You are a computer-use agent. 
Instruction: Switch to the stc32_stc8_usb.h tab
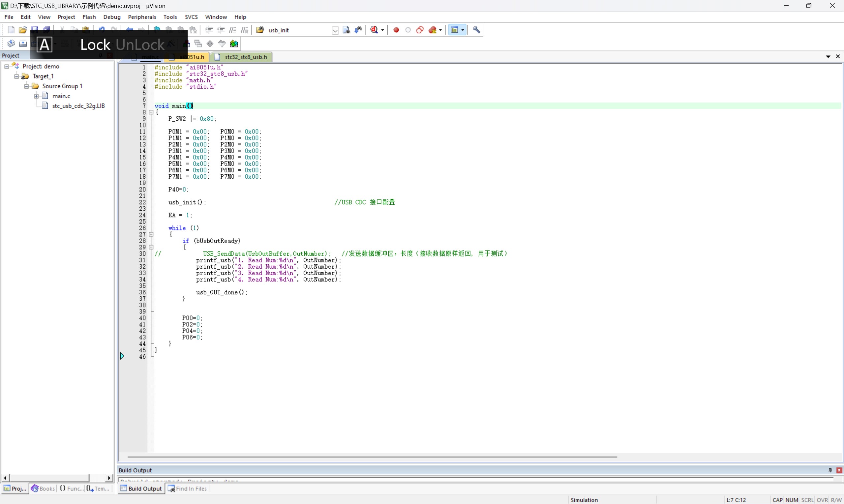[241, 57]
